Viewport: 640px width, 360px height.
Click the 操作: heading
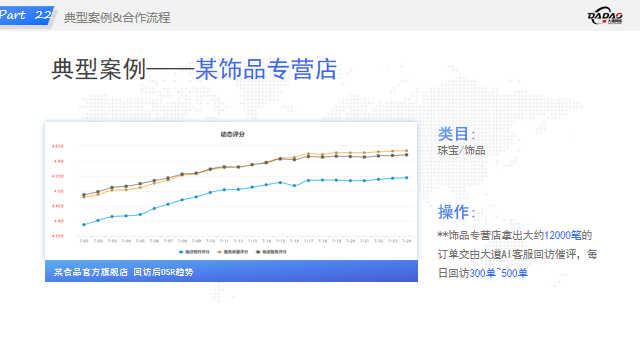(x=457, y=212)
